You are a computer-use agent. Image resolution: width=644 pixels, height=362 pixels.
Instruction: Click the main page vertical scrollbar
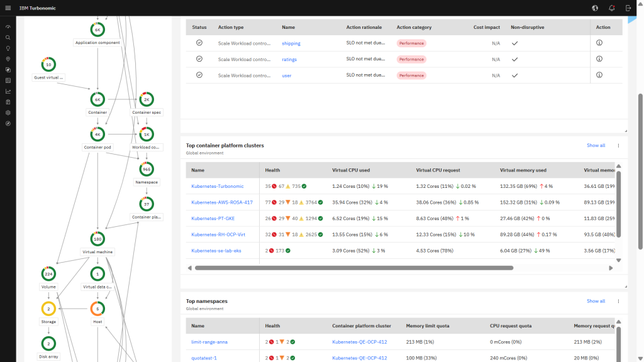pyautogui.click(x=640, y=172)
